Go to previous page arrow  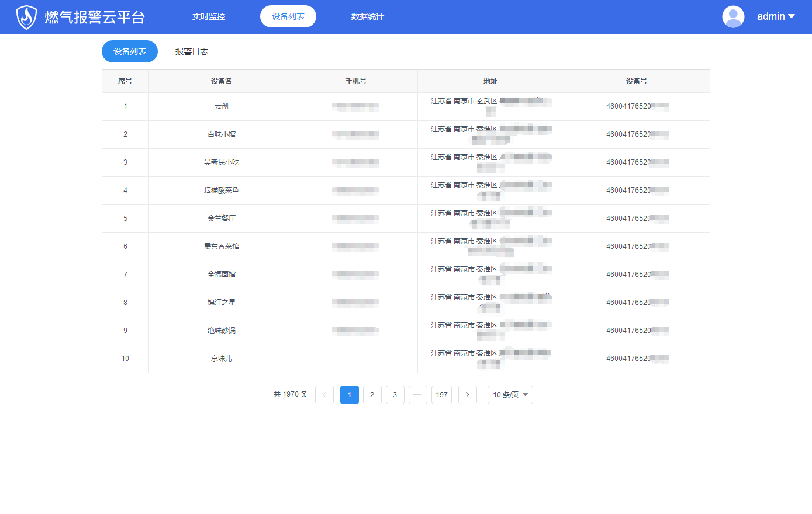tap(324, 395)
